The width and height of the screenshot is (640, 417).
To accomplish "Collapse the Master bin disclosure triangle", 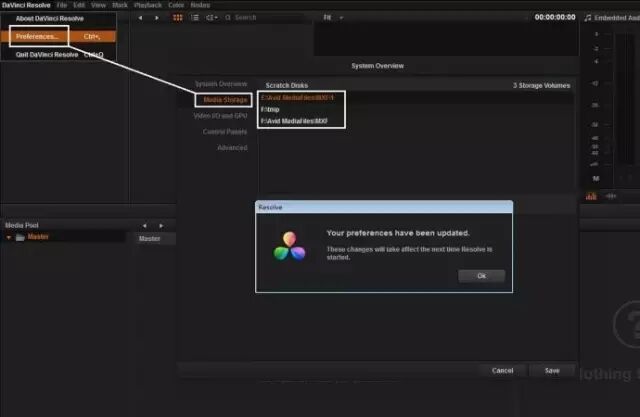I will pos(8,237).
